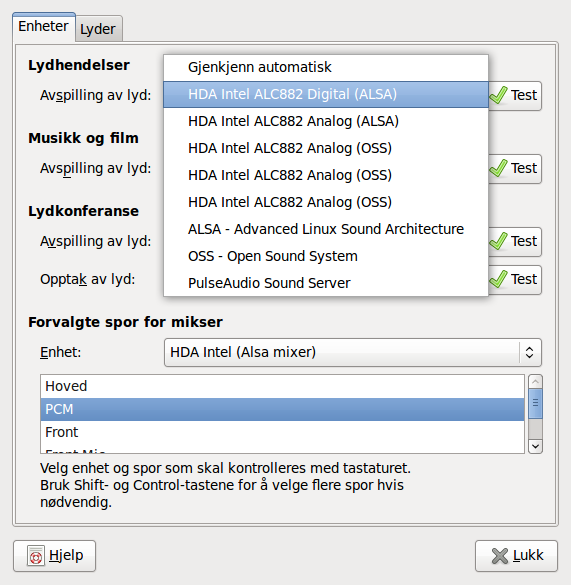Click the lifebuoy icon on Hjelp button
The image size is (571, 585).
coord(36,556)
